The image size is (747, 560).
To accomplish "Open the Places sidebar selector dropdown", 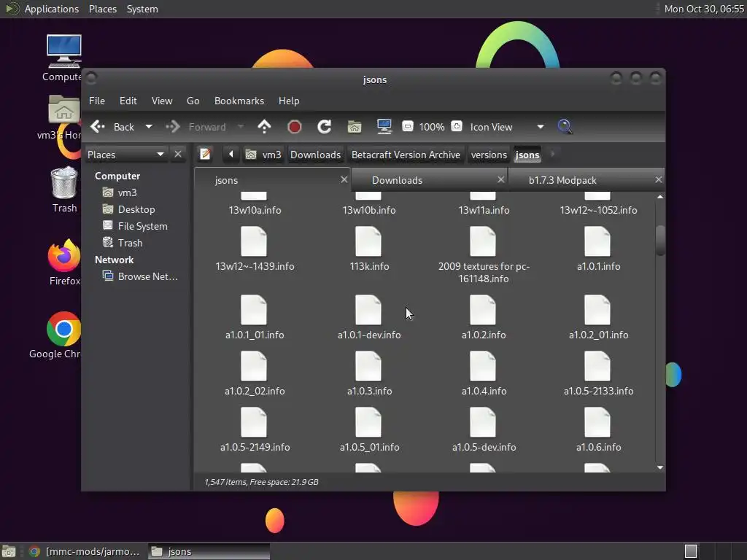I will tap(125, 155).
